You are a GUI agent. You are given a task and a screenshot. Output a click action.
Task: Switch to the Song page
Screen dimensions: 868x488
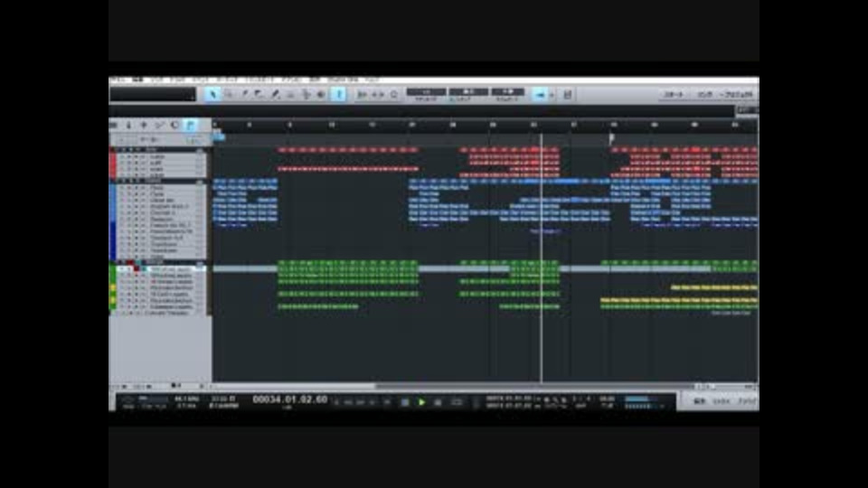704,95
